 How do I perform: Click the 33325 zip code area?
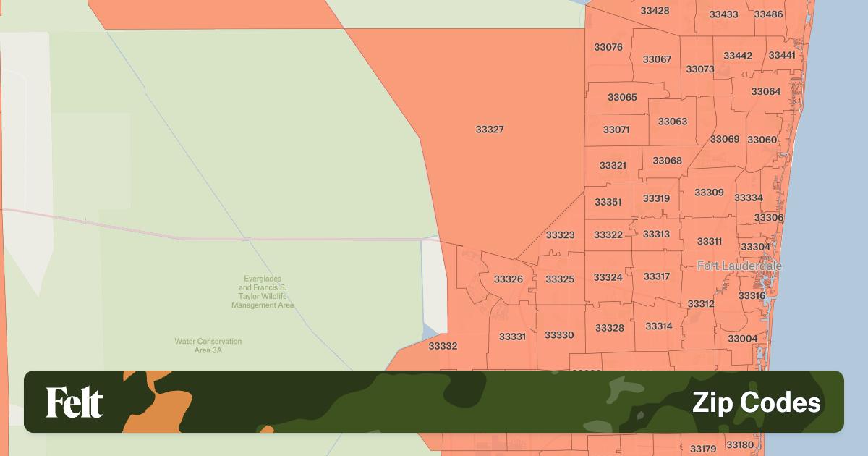point(559,279)
